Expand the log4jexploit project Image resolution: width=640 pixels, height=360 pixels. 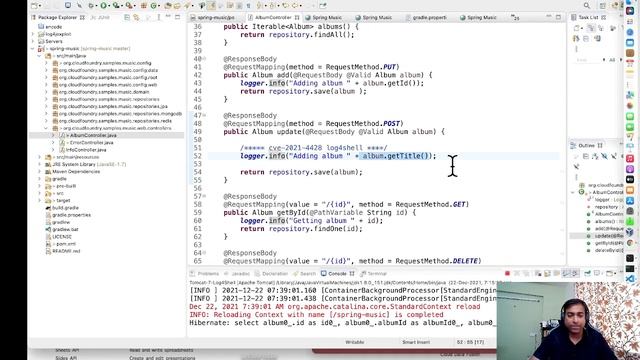tap(33, 34)
